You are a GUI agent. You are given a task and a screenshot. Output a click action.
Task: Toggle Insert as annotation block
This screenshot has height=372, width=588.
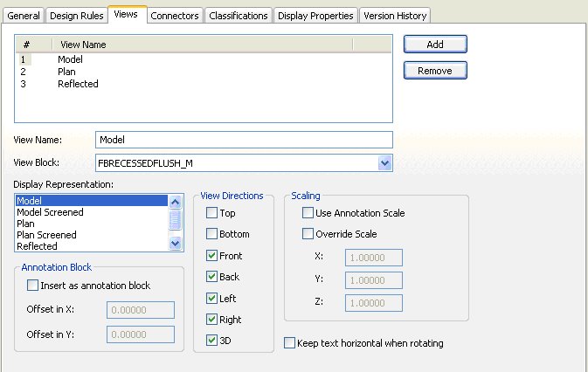click(33, 286)
